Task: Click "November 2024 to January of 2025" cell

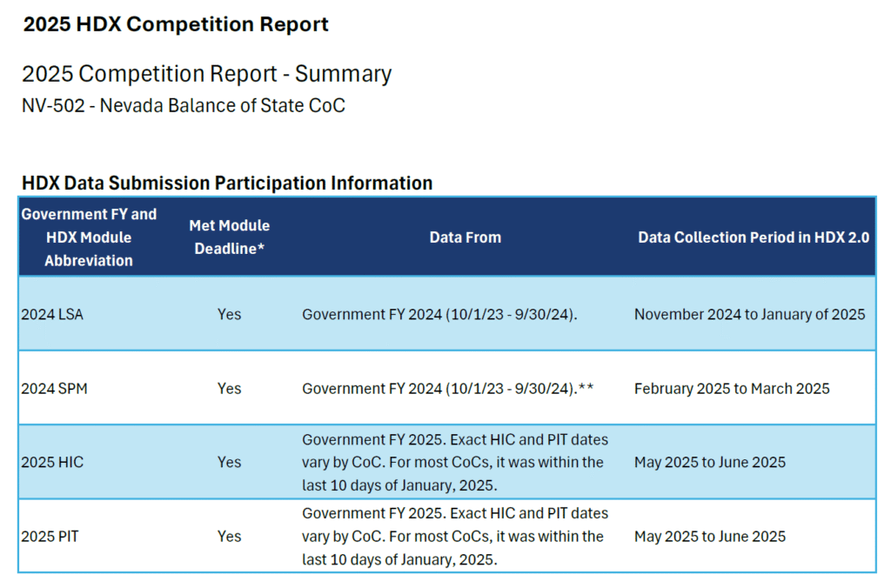Action: pyautogui.click(x=749, y=314)
